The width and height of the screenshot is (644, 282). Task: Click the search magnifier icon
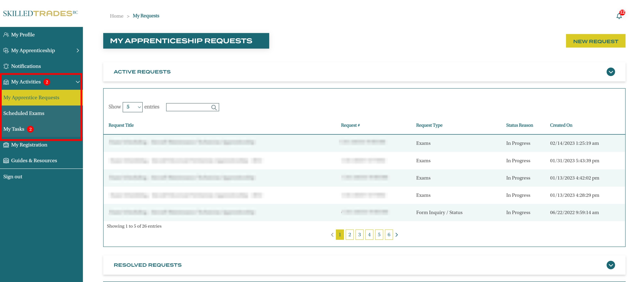[214, 107]
